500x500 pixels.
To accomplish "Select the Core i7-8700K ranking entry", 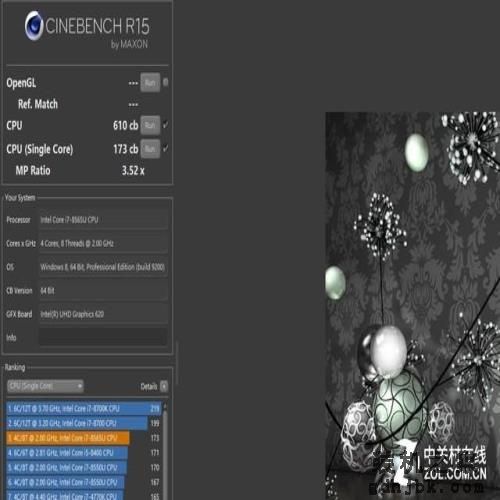I will (83, 408).
